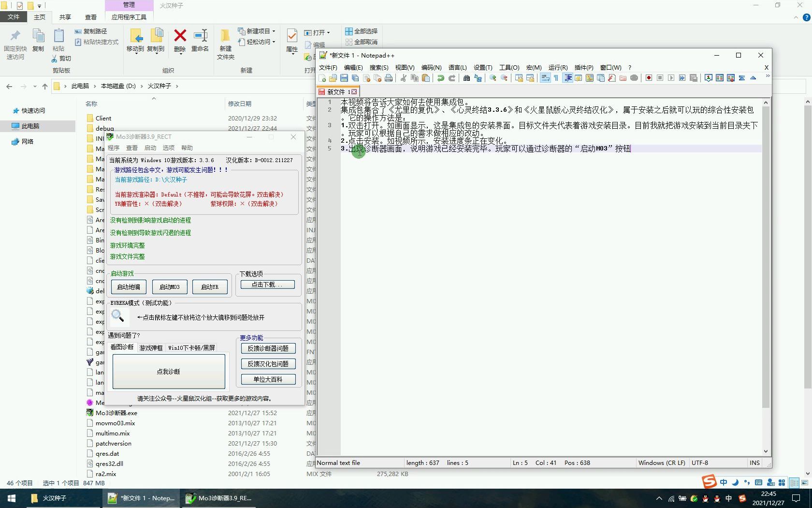Click the Windows Start button
The image size is (812, 508).
click(x=12, y=498)
